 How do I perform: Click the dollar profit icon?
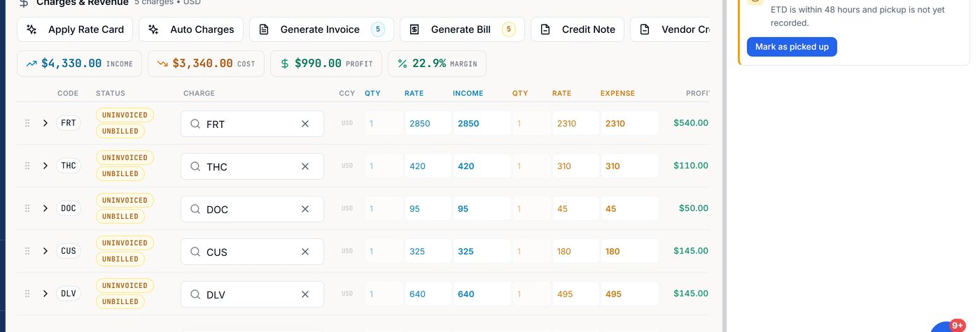click(x=284, y=64)
